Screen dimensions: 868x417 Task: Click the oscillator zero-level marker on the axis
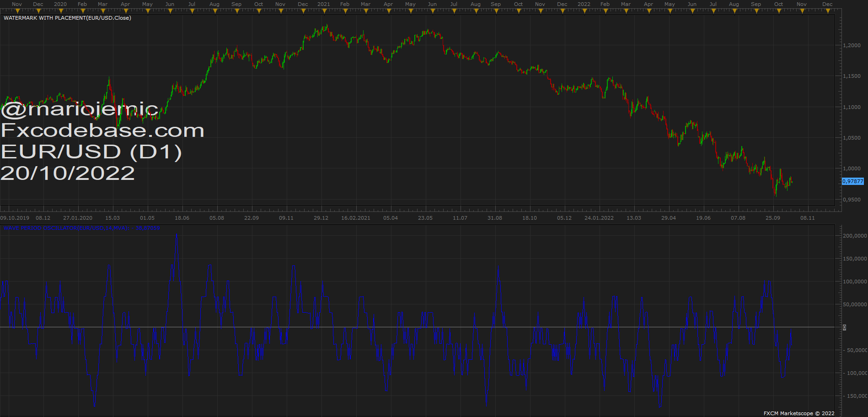pos(845,327)
